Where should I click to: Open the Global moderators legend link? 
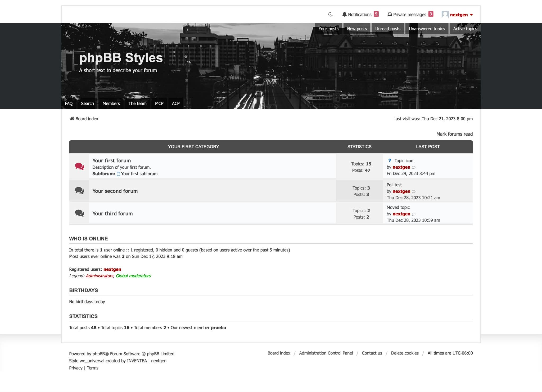point(133,275)
